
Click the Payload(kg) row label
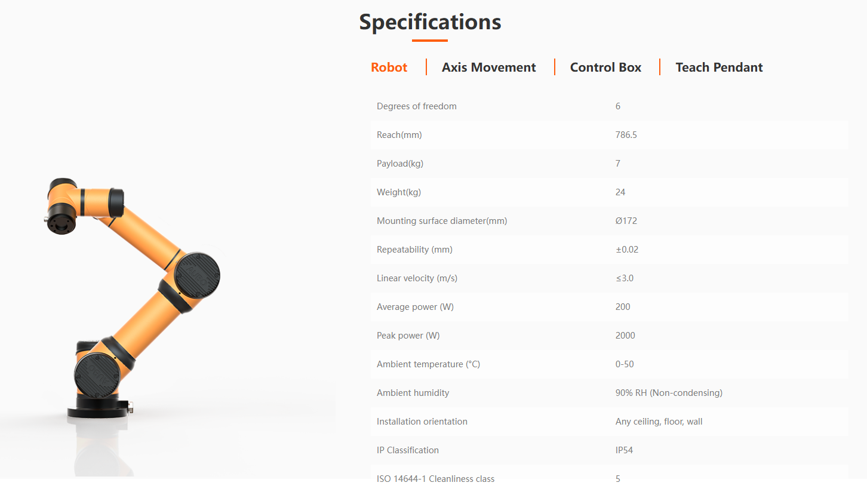click(399, 164)
